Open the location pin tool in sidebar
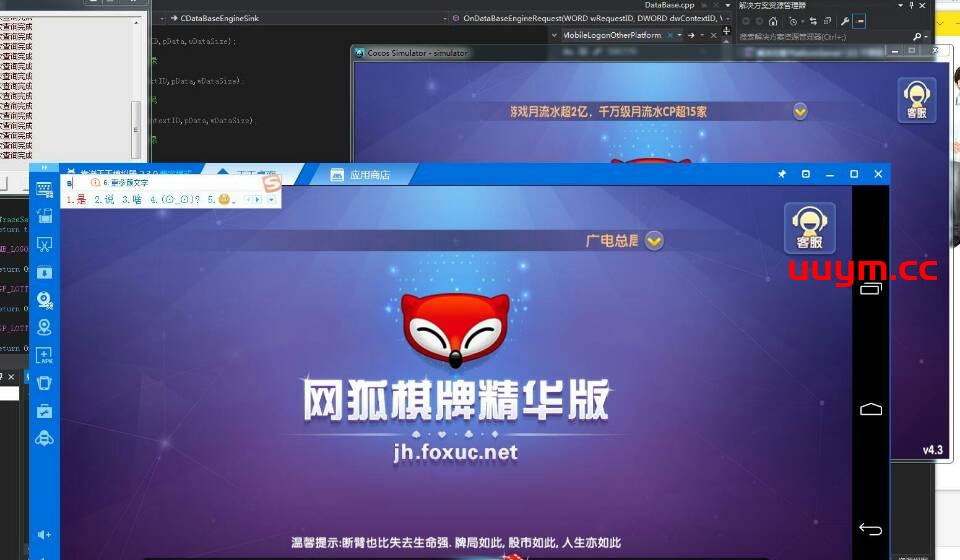 pos(44,327)
